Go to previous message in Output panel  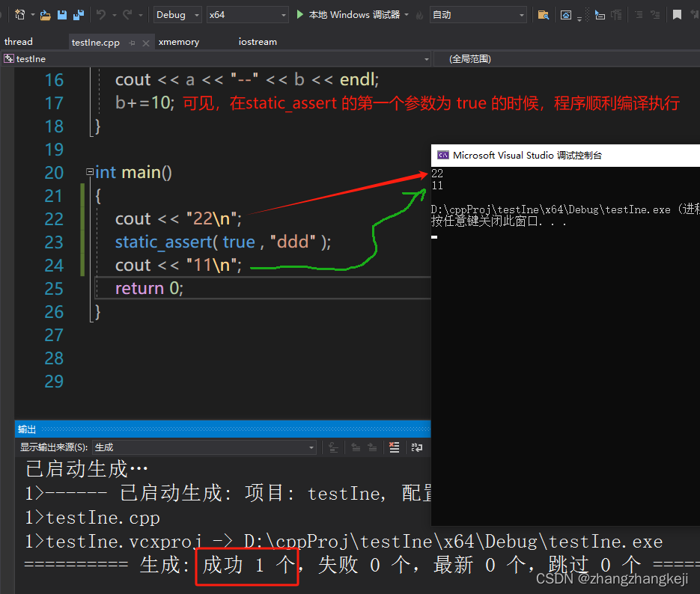coord(356,447)
